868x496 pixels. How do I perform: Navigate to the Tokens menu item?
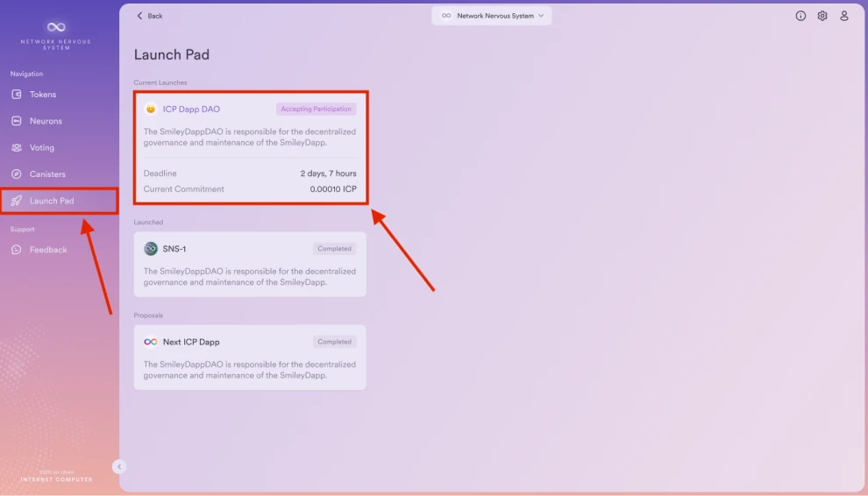(42, 95)
